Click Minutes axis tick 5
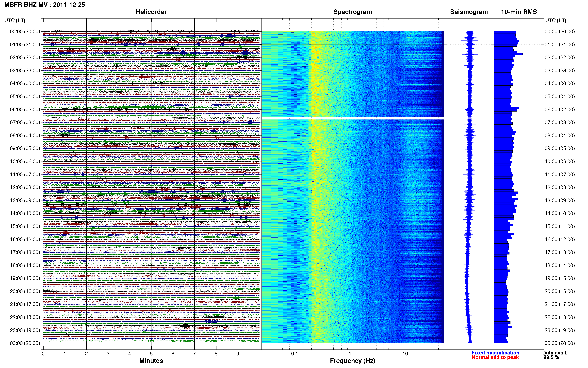Screen dimensions: 588x368 click(x=151, y=354)
